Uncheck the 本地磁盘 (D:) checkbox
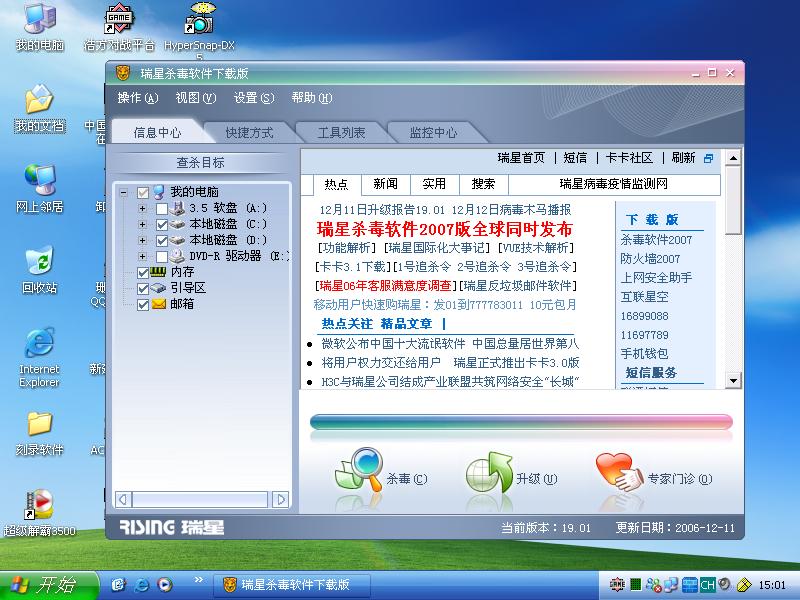 [x=162, y=240]
